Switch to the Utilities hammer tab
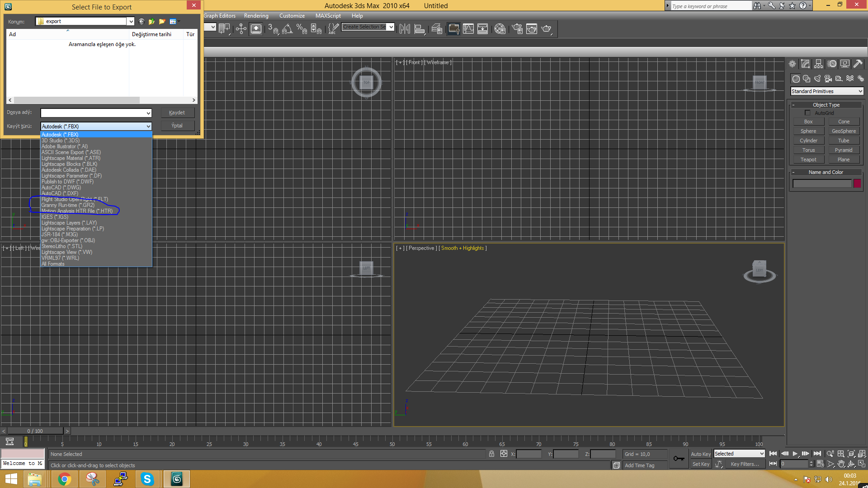868x488 pixels. 858,64
